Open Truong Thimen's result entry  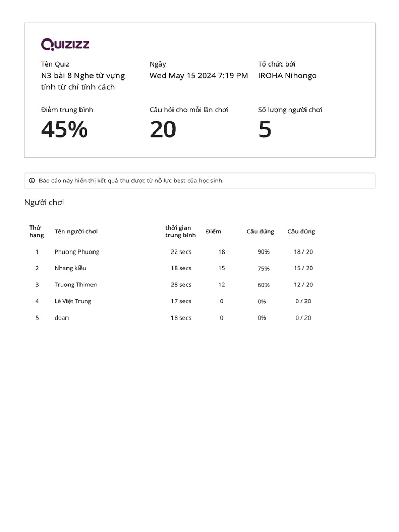click(75, 285)
